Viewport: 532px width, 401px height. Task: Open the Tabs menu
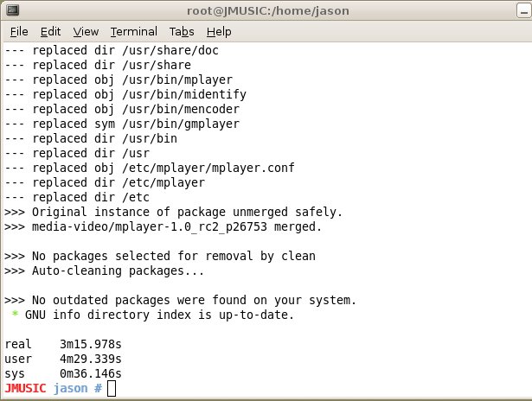click(182, 31)
